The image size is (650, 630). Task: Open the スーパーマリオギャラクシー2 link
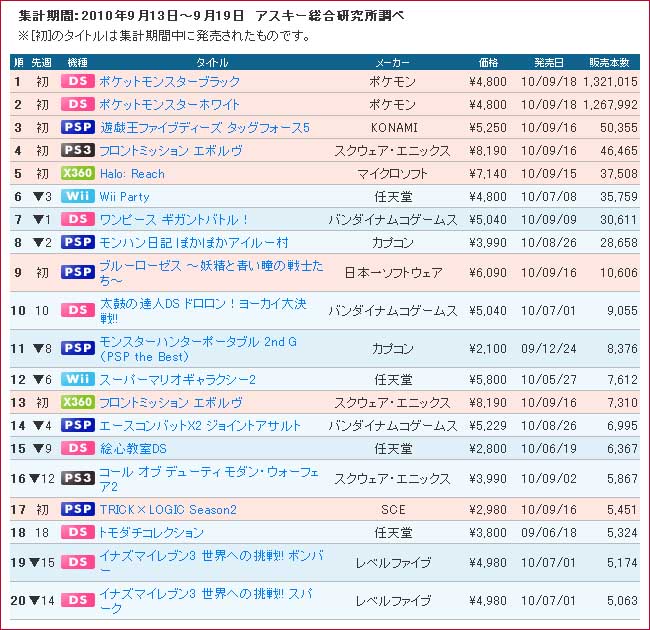(177, 380)
